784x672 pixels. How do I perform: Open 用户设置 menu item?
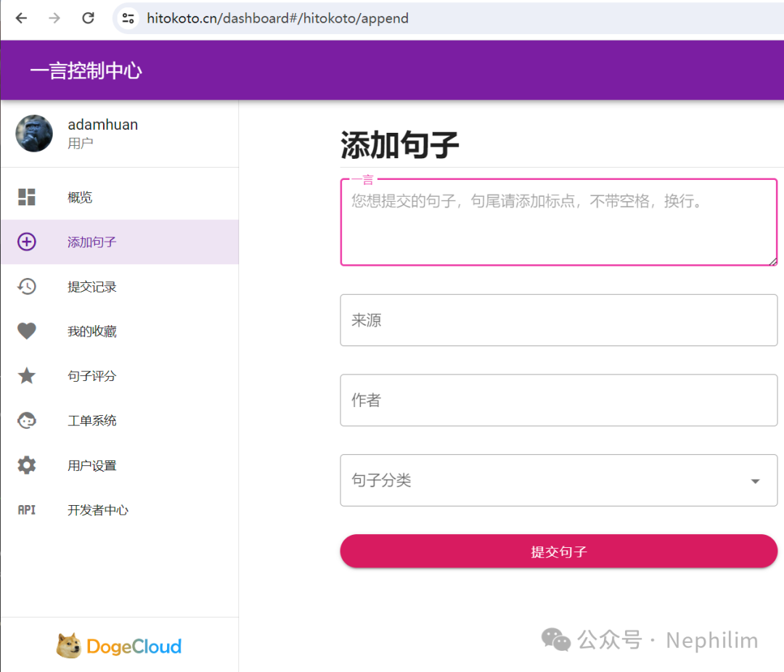coord(120,465)
